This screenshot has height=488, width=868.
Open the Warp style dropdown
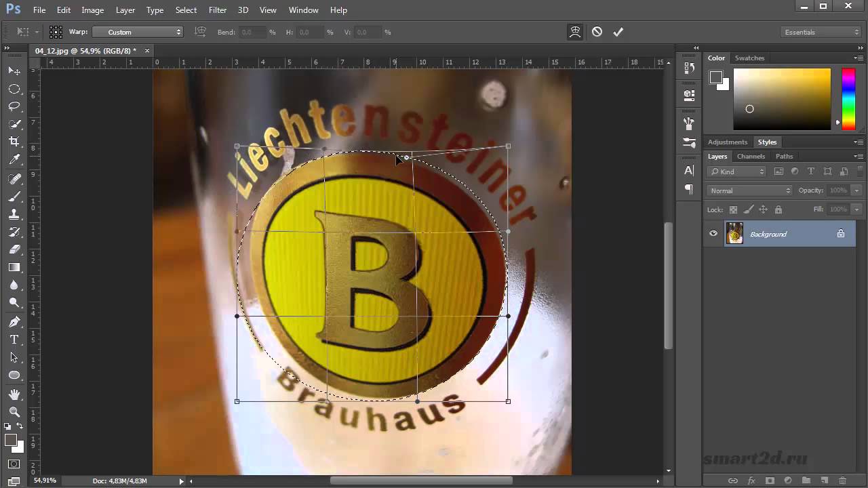pos(138,32)
